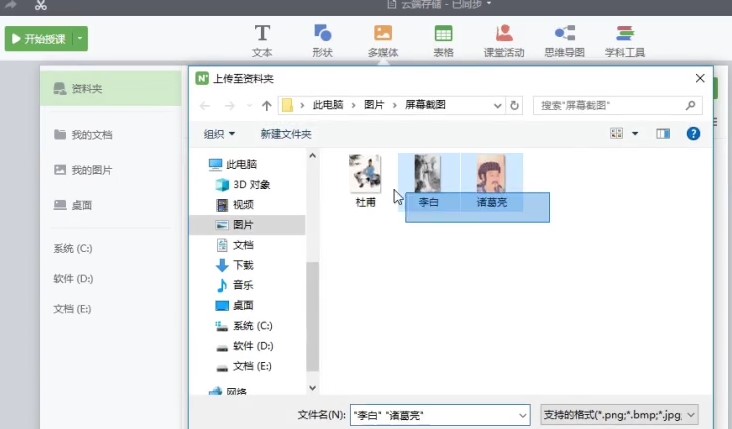Open the 思维导图 mind map tool
732x429 pixels.
[564, 41]
